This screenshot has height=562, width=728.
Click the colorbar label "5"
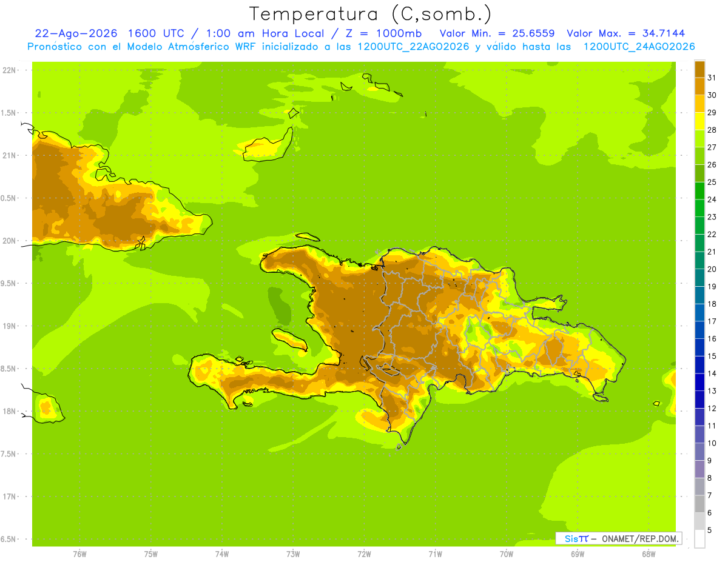pyautogui.click(x=710, y=530)
